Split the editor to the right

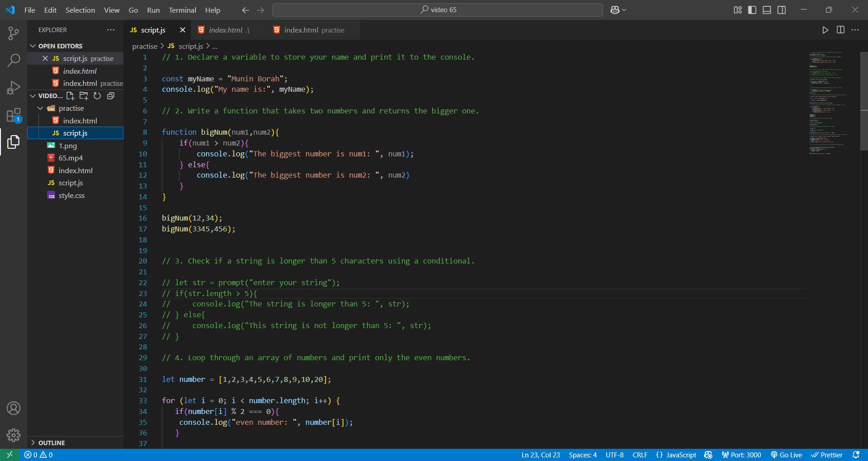coord(840,30)
